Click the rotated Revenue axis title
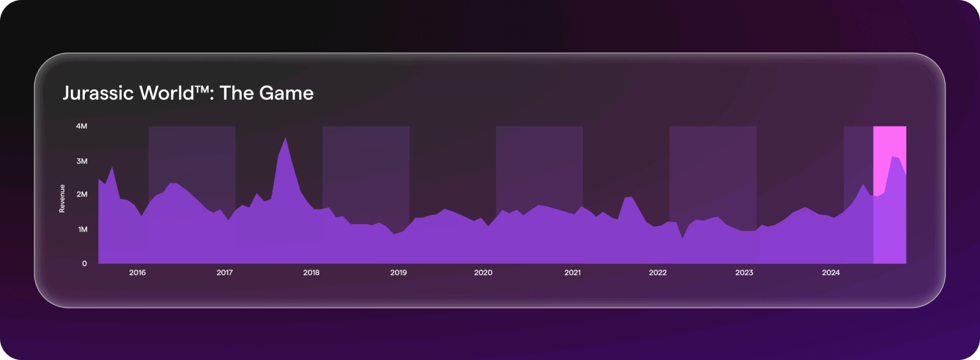The height and width of the screenshot is (360, 980). (x=62, y=198)
